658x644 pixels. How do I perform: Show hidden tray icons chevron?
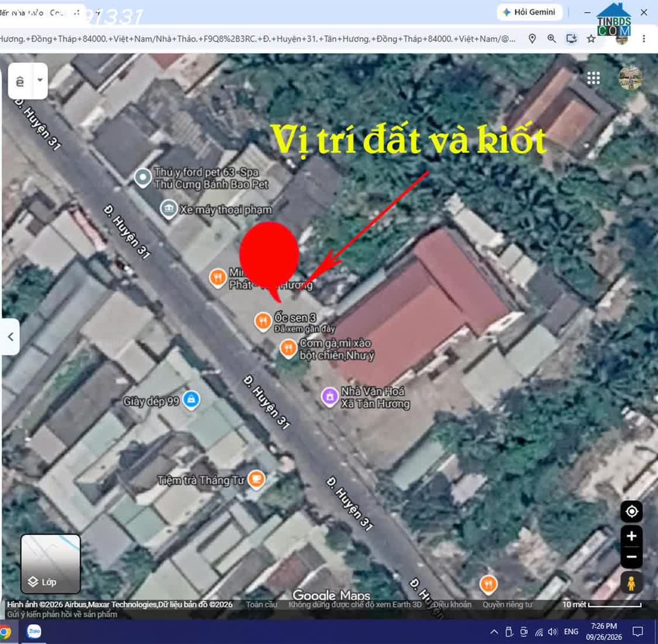click(x=494, y=631)
